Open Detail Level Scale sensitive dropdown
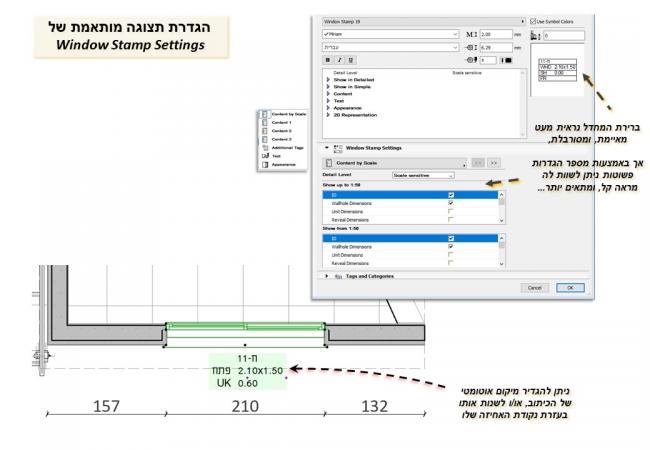 423,175
